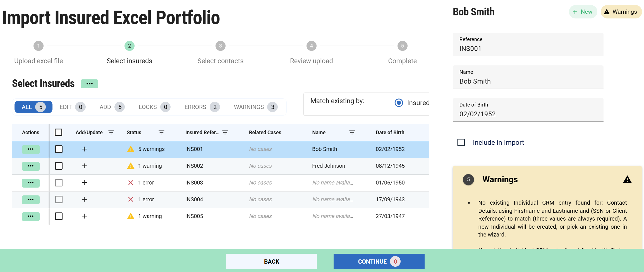Toggle the select-all checkbox in table header
Screen dimensions: 644x272
59,132
